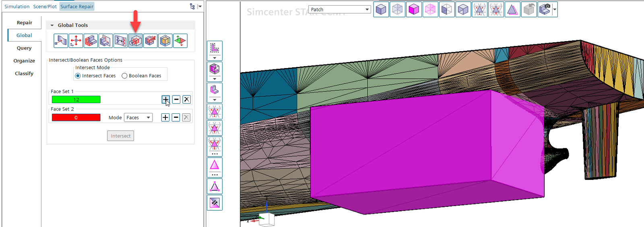The image size is (644, 227).
Task: Click the triangle with corner vertices icon
Action: click(215, 186)
